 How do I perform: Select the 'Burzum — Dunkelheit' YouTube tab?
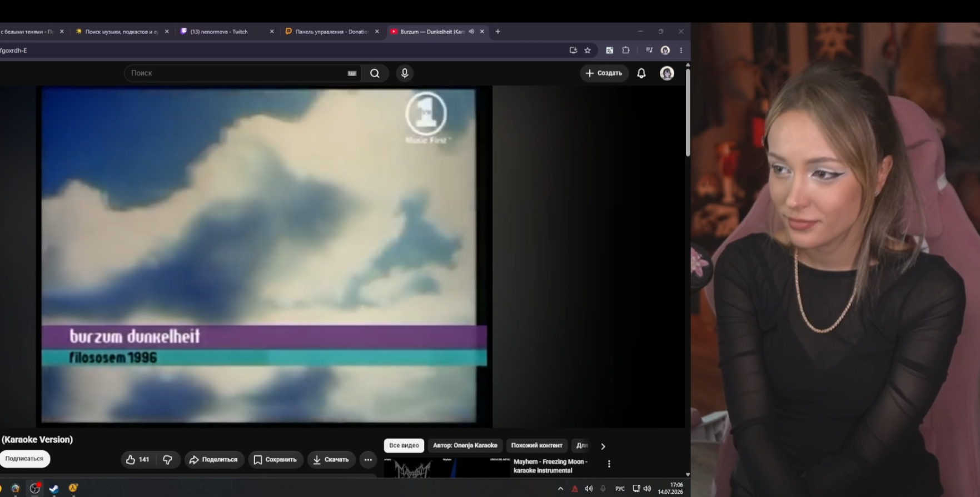[x=437, y=32]
